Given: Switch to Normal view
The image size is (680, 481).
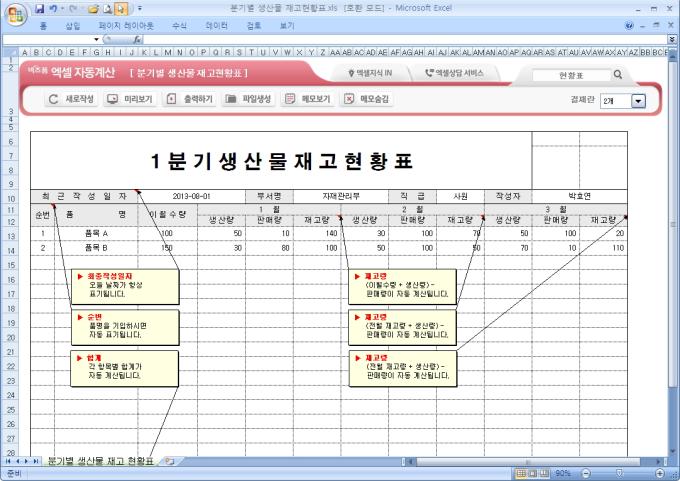Looking at the screenshot, I should click(x=521, y=474).
